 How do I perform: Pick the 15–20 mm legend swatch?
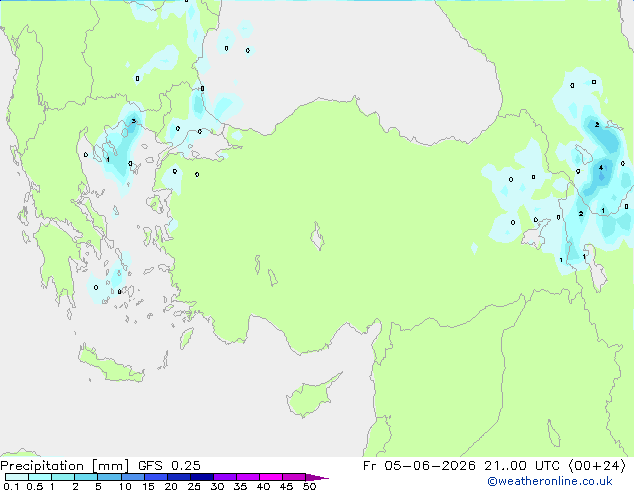[x=156, y=477]
